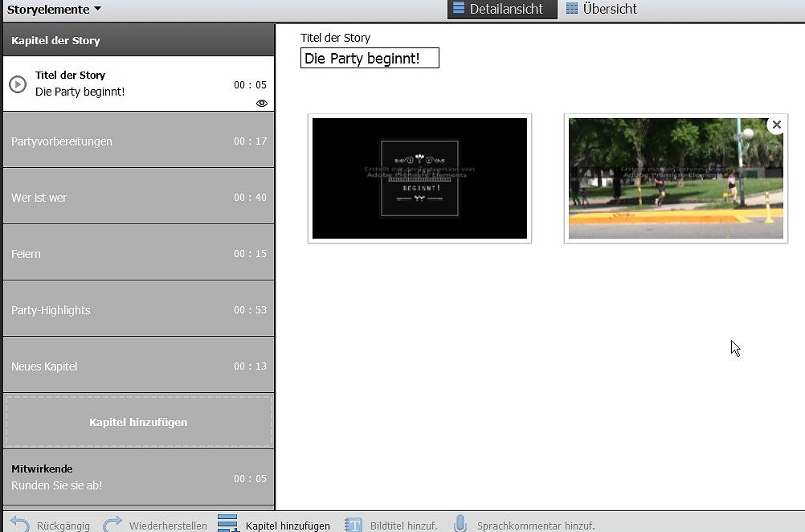The image size is (805, 532).
Task: Click the Rückgängig undo arrow icon
Action: [21, 524]
